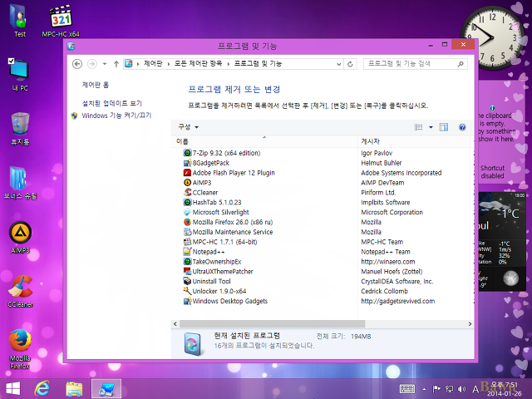532x399 pixels.
Task: Click the MPC-HC 1.7.1 list icon
Action: tap(187, 242)
